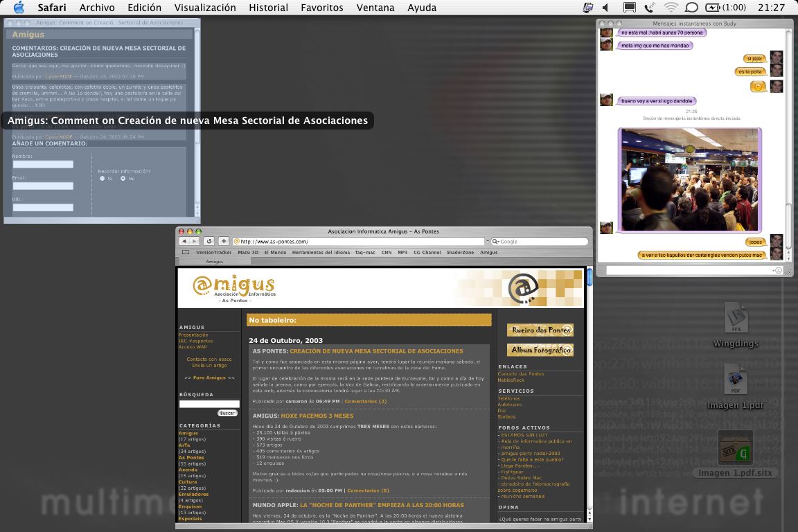The image size is (798, 532).
Task: Click the Teléfonos link under Servicios
Action: [x=508, y=398]
